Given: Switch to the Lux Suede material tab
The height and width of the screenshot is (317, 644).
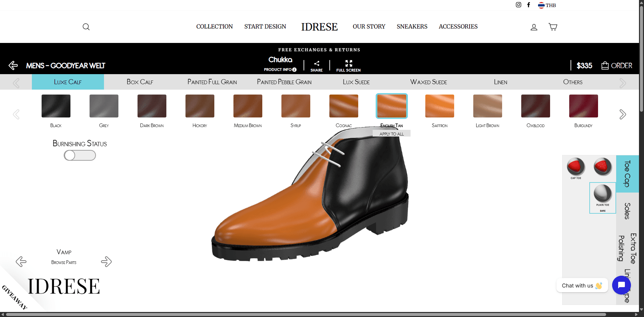Looking at the screenshot, I should 356,82.
